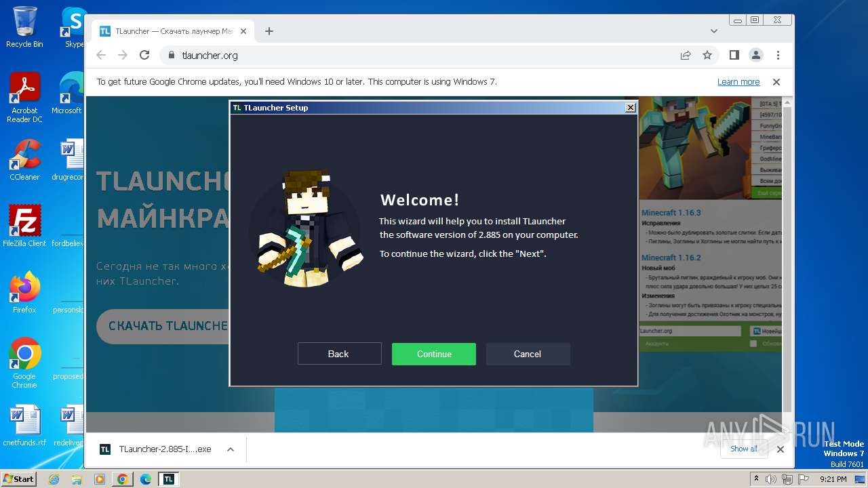Open the Minecraft 1.16.3 link
This screenshot has width=868, height=488.
tap(671, 212)
